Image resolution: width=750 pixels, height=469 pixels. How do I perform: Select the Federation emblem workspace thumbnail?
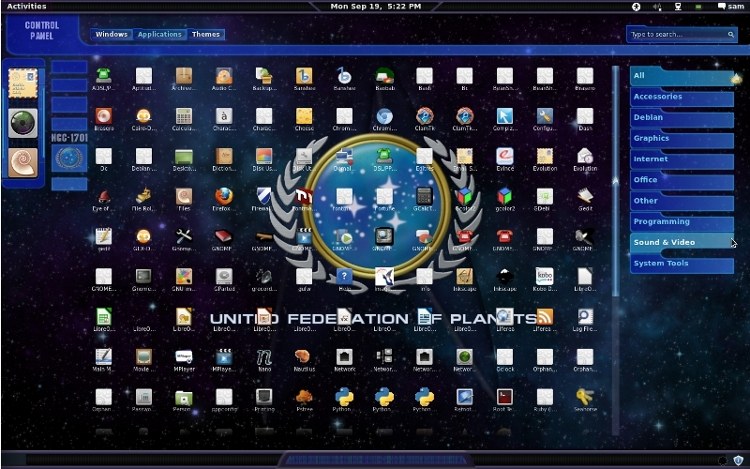pos(69,158)
